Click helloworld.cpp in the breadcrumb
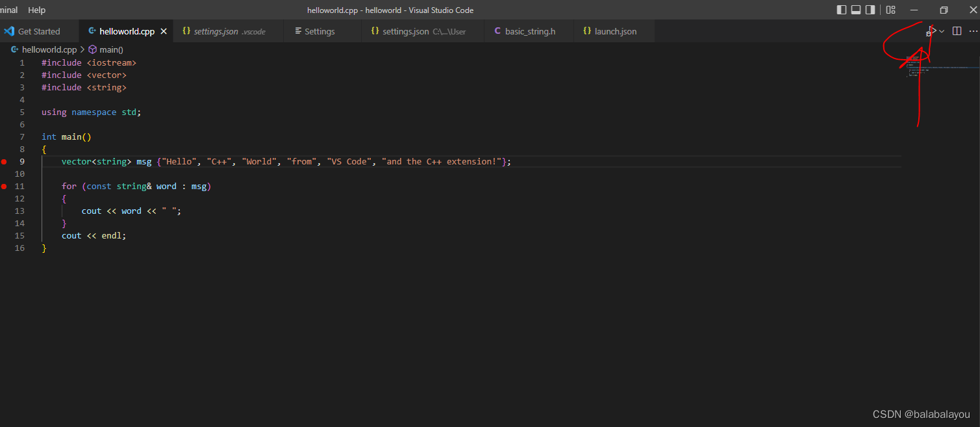This screenshot has width=980, height=427. pyautogui.click(x=49, y=49)
